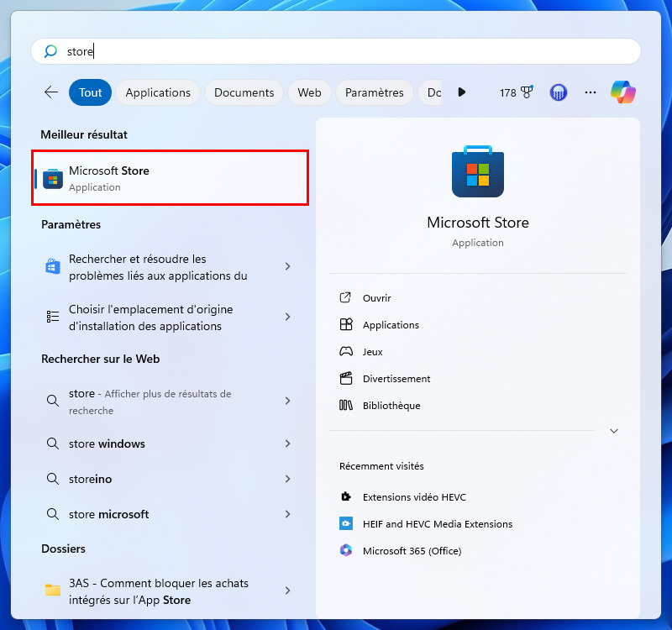This screenshot has height=630, width=672.
Task: Switch to the Paramètres filter tab
Action: coord(374,92)
